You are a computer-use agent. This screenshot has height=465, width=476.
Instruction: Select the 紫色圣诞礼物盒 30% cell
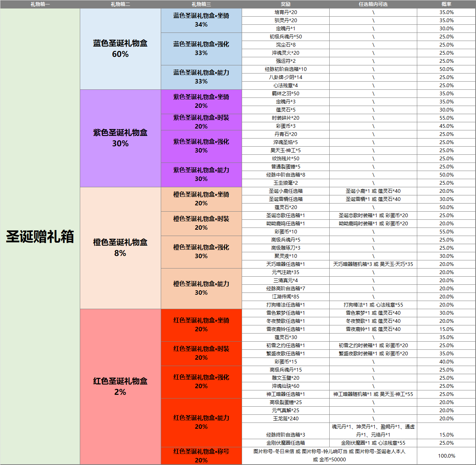pyautogui.click(x=120, y=138)
